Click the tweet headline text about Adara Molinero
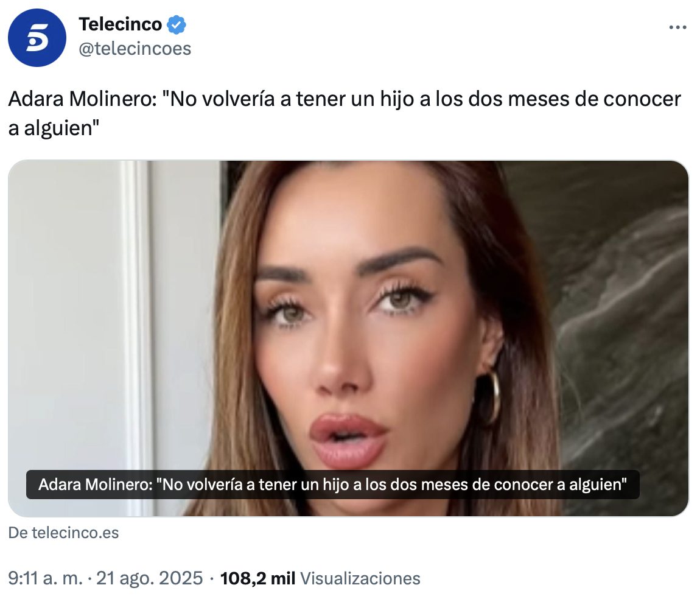 pyautogui.click(x=345, y=113)
